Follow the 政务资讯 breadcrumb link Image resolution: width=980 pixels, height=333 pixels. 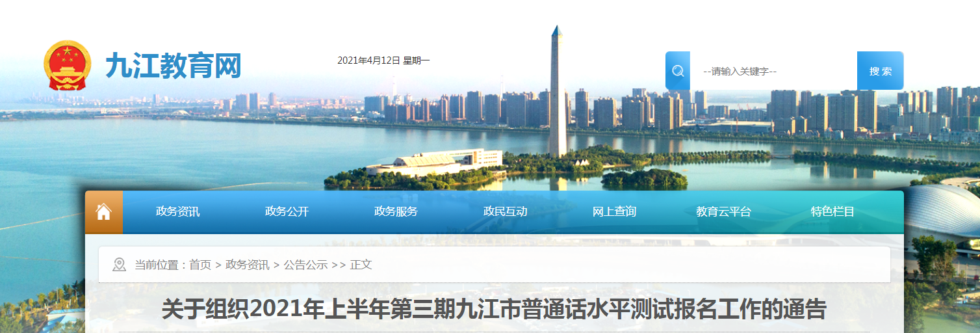click(247, 265)
